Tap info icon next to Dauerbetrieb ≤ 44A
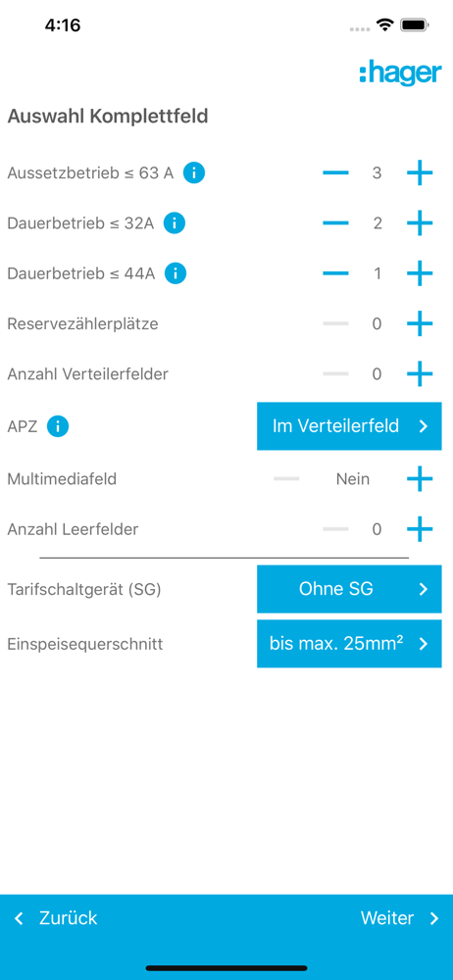 coord(176,273)
